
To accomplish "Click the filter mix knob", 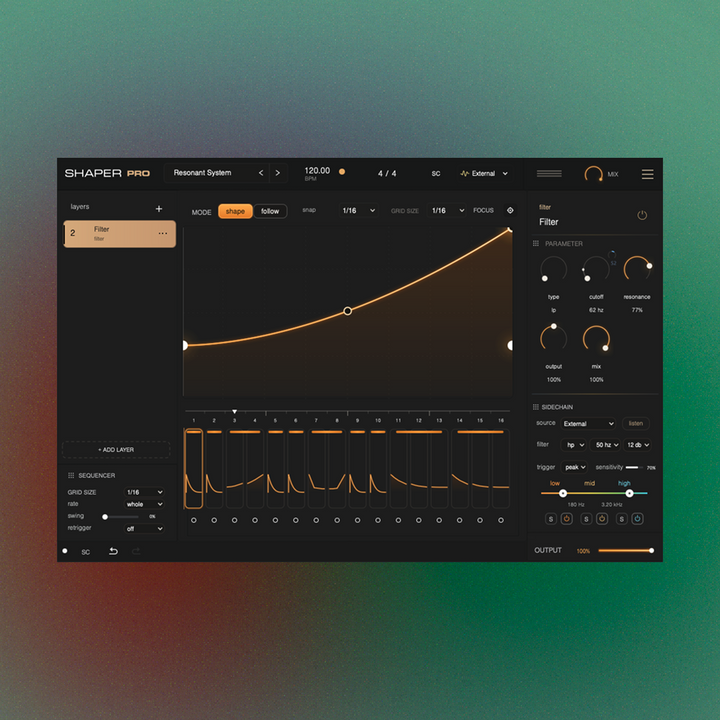I will click(x=596, y=339).
